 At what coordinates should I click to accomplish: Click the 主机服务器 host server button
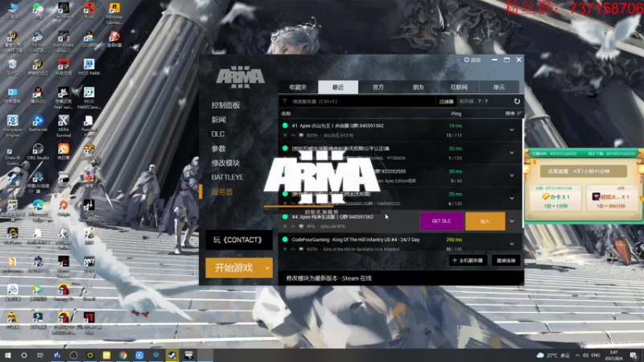468,260
